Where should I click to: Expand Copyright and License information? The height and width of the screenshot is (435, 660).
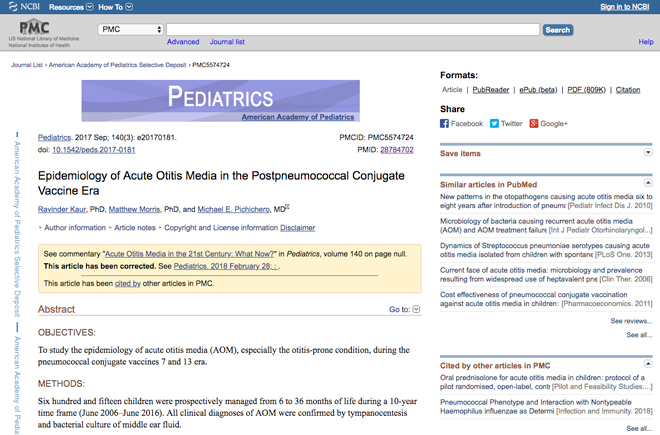click(219, 228)
